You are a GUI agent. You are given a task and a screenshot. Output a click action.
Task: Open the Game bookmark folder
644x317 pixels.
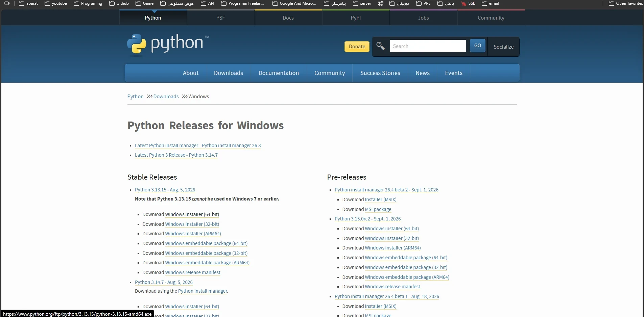point(144,3)
